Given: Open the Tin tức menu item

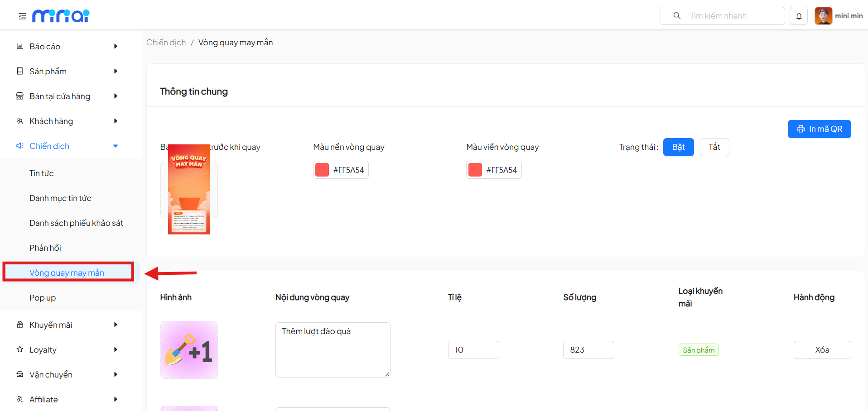Looking at the screenshot, I should [42, 173].
